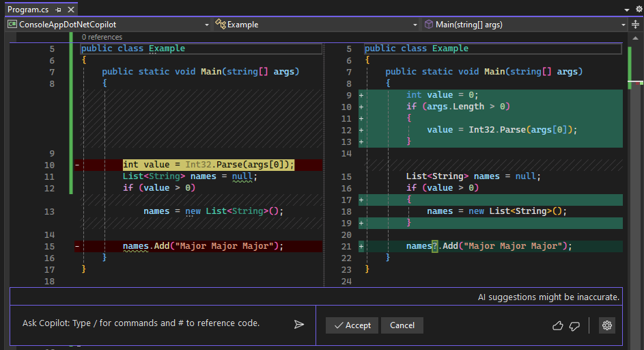
Task: Open Copilot settings gear icon
Action: (x=606, y=325)
